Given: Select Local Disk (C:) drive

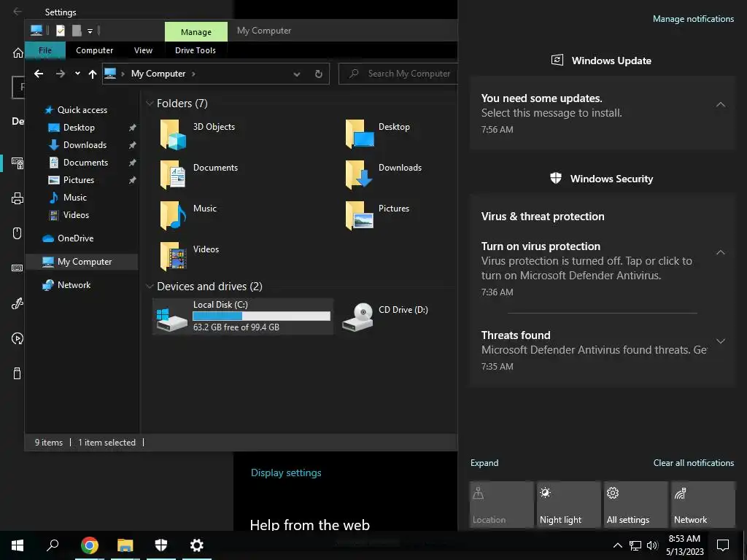Looking at the screenshot, I should pos(242,316).
